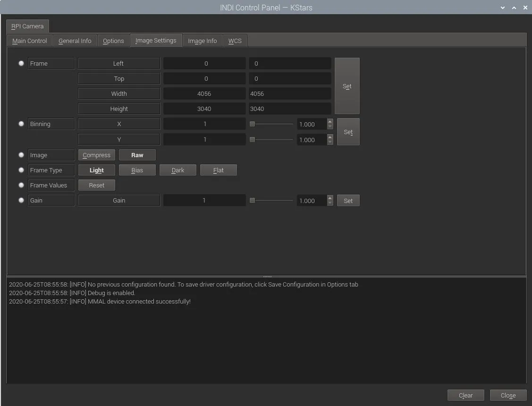Viewport: 532px width, 406px height.
Task: Click the log panel splitter handle
Action: [x=267, y=277]
